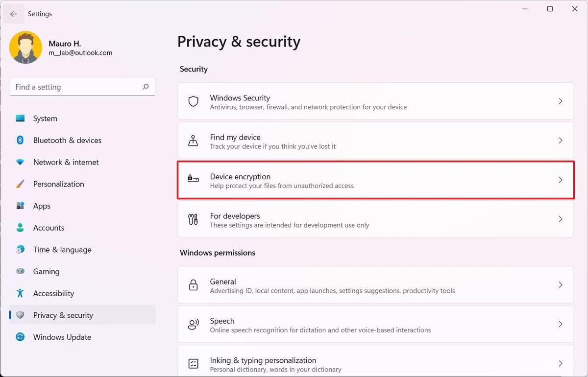Open the General Windows permissions chevron
This screenshot has width=588, height=377.
point(561,284)
